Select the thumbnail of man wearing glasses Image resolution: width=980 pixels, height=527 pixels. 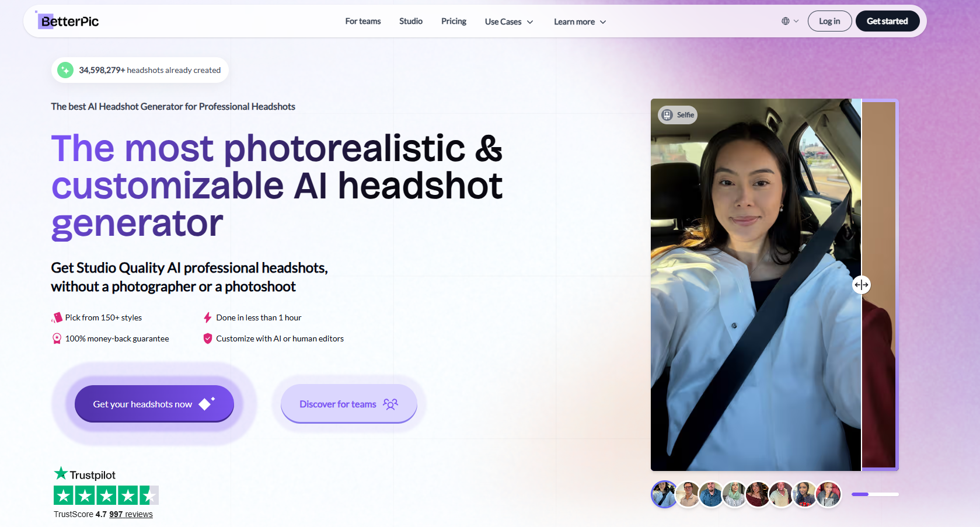pos(688,494)
